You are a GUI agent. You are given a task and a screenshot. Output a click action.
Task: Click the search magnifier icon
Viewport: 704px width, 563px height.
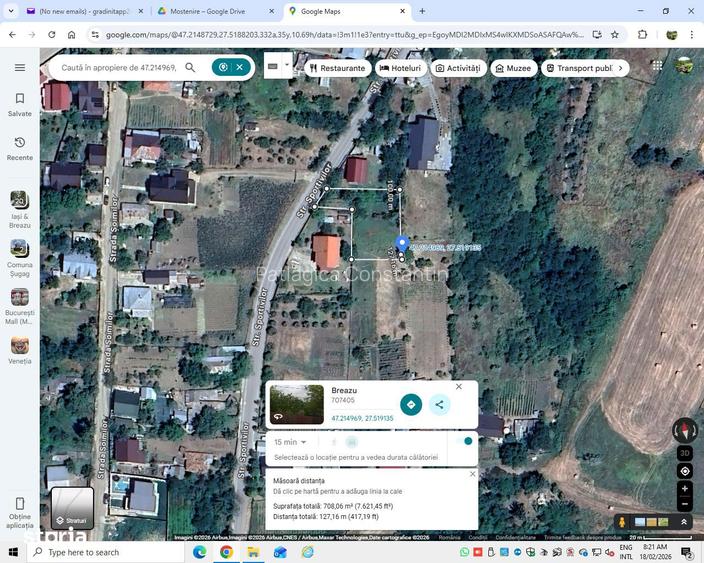click(x=190, y=68)
